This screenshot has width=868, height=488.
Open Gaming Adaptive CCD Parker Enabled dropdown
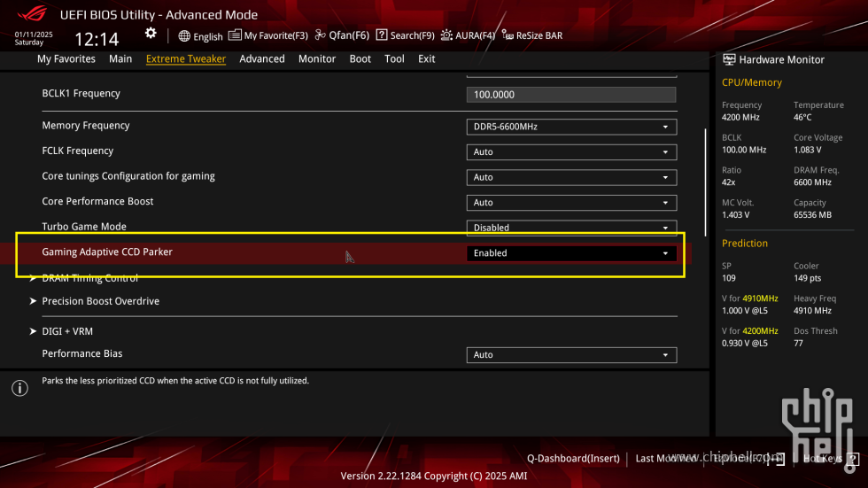point(571,252)
